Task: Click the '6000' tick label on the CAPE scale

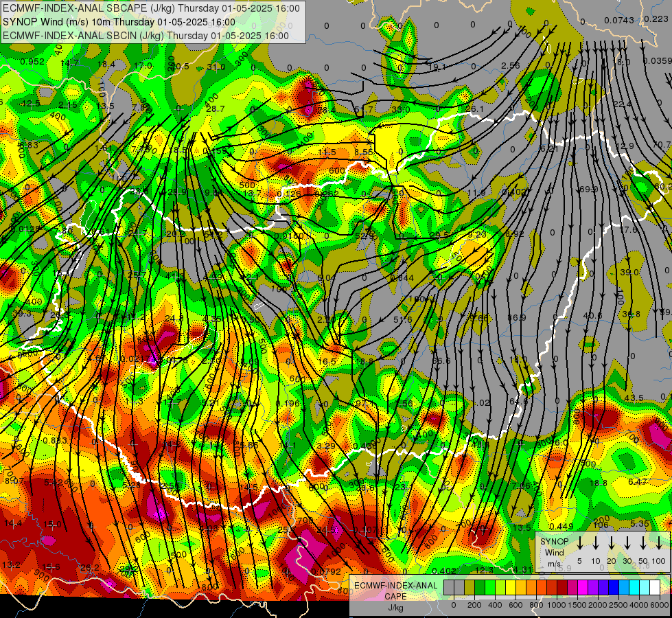Action: (x=660, y=605)
